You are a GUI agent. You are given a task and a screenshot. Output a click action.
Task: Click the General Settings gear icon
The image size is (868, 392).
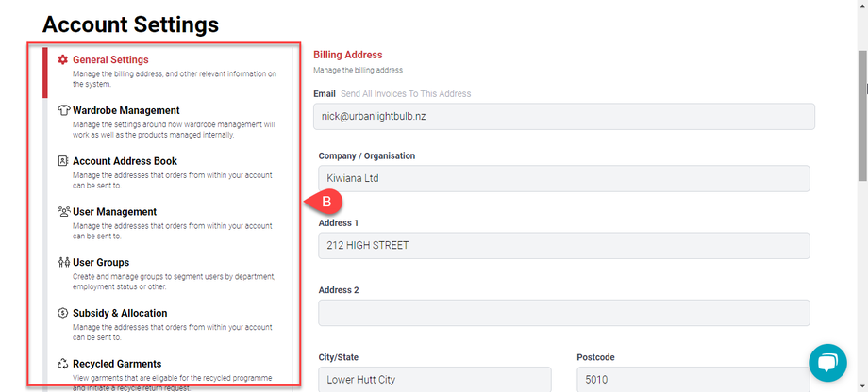coord(63,60)
